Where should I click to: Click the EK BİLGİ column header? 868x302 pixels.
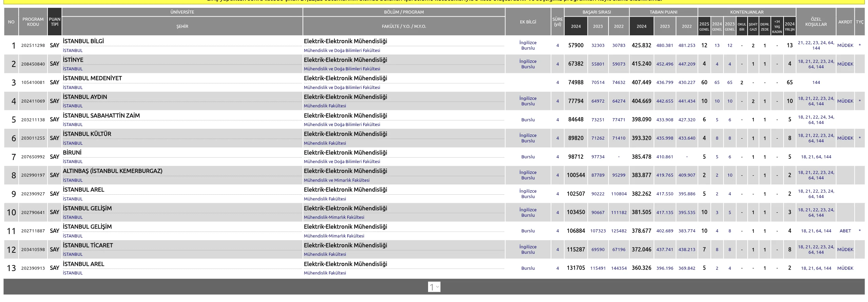click(528, 22)
